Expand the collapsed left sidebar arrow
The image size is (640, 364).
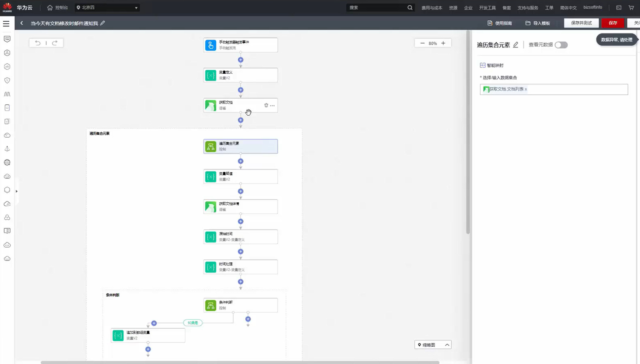pos(17,191)
